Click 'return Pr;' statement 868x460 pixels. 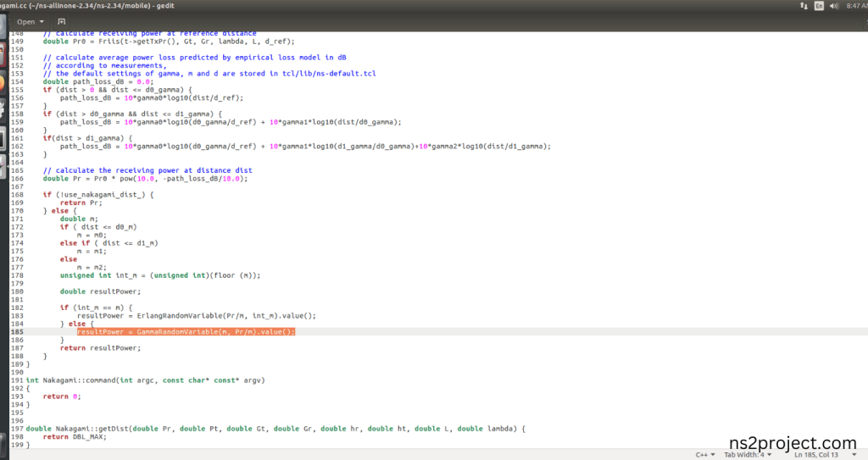click(81, 203)
